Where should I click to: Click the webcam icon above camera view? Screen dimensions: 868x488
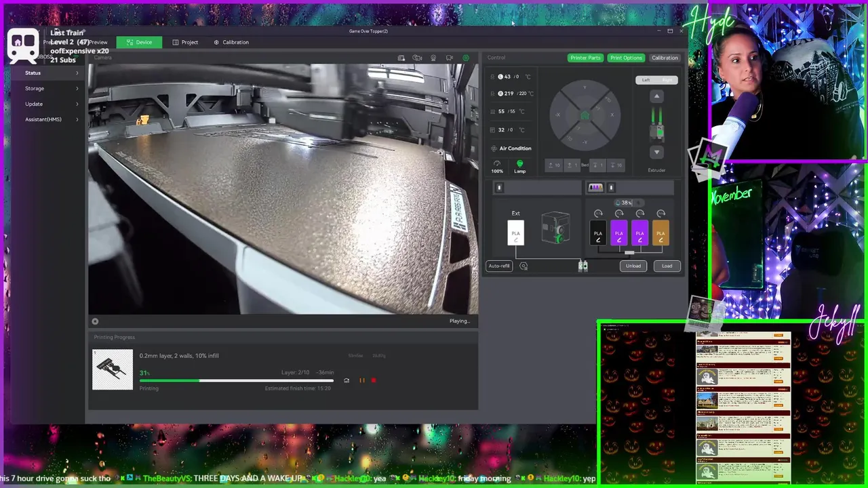pyautogui.click(x=433, y=58)
